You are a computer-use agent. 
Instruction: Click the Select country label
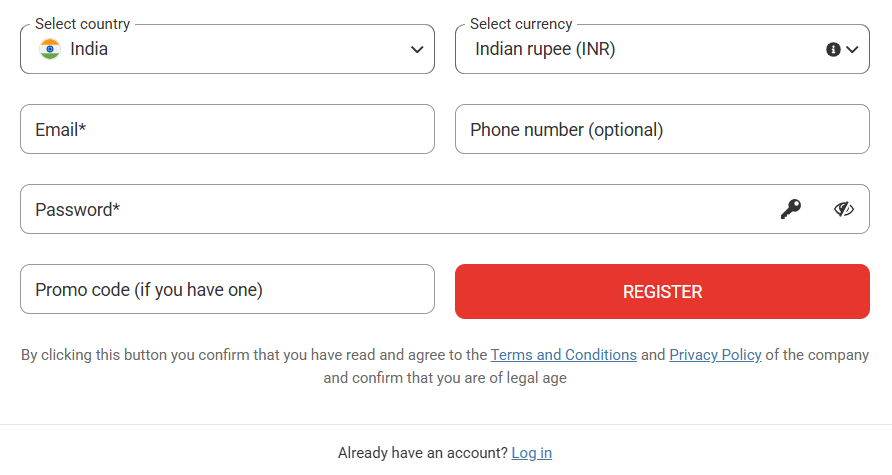pos(82,24)
